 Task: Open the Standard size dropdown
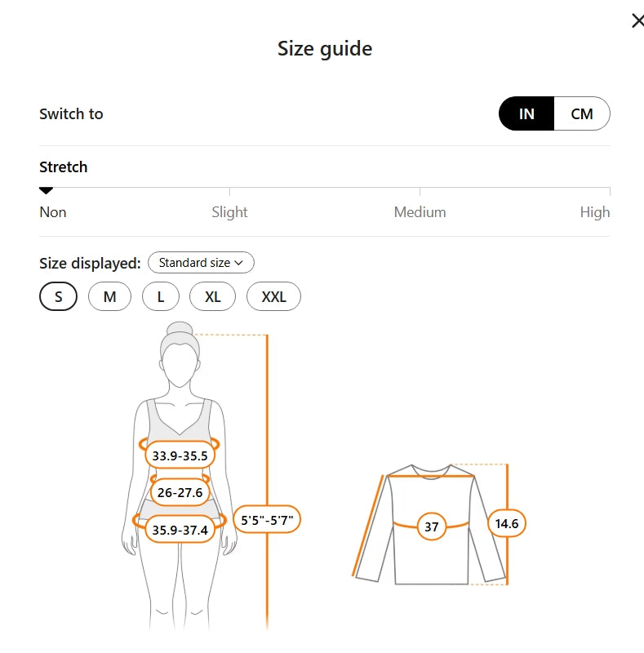point(201,263)
